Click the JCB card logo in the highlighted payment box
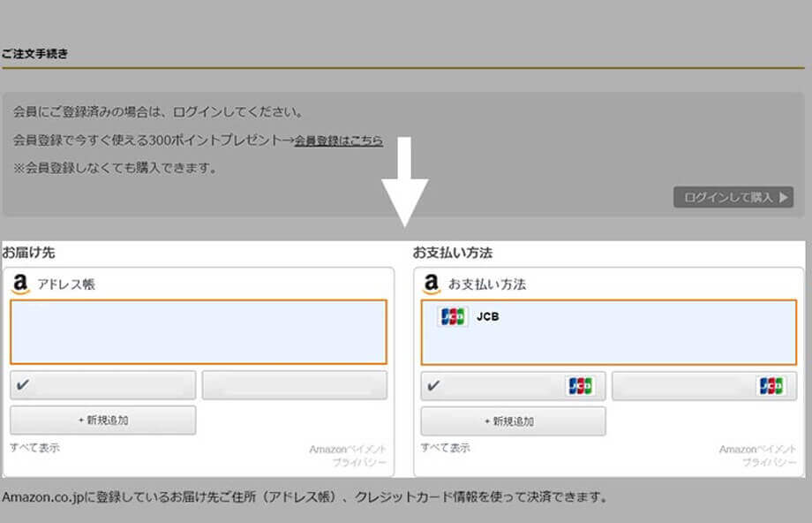The width and height of the screenshot is (812, 523). click(x=453, y=316)
